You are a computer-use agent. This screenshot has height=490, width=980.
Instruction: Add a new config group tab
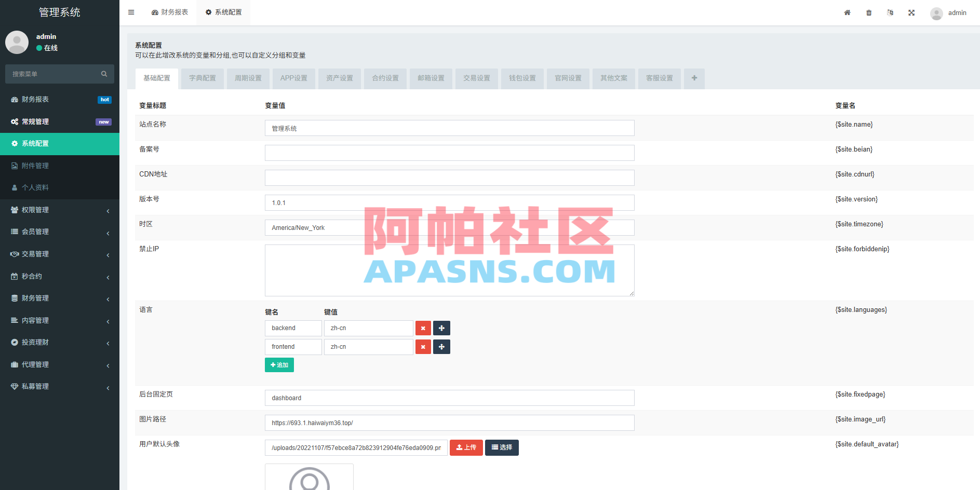pos(694,78)
